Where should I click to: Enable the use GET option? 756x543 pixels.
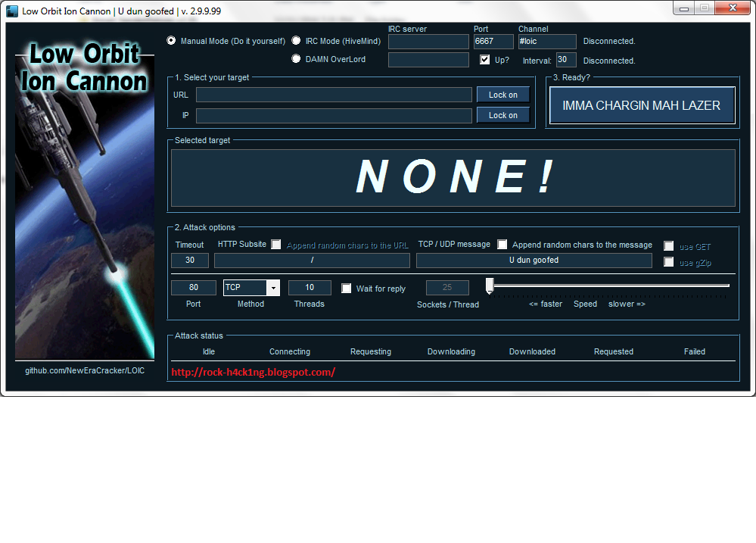pos(669,245)
